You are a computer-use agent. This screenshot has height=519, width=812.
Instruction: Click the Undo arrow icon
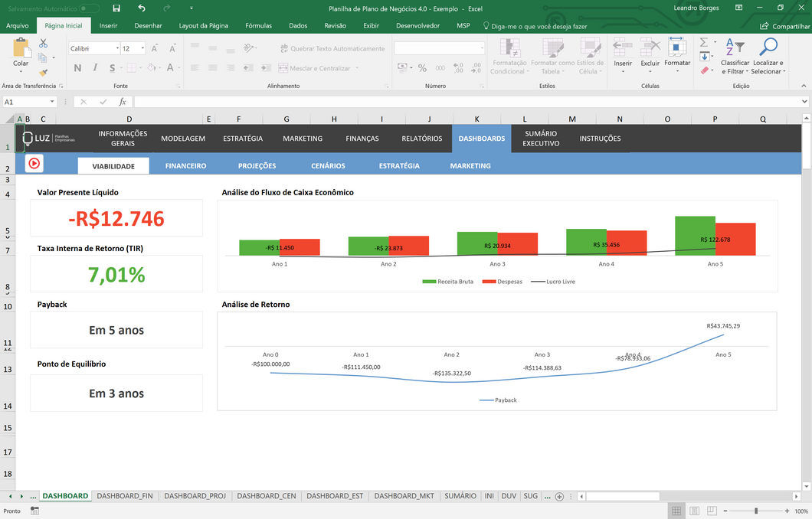point(142,8)
